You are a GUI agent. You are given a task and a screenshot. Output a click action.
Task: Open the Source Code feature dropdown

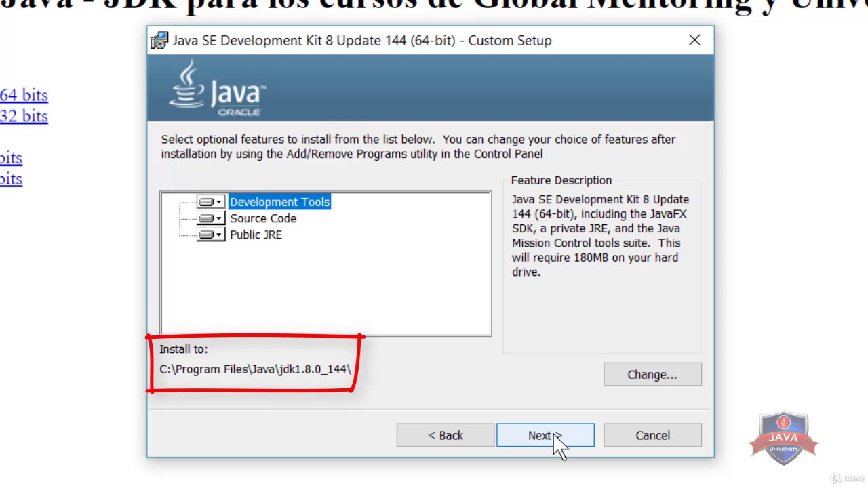pos(211,218)
